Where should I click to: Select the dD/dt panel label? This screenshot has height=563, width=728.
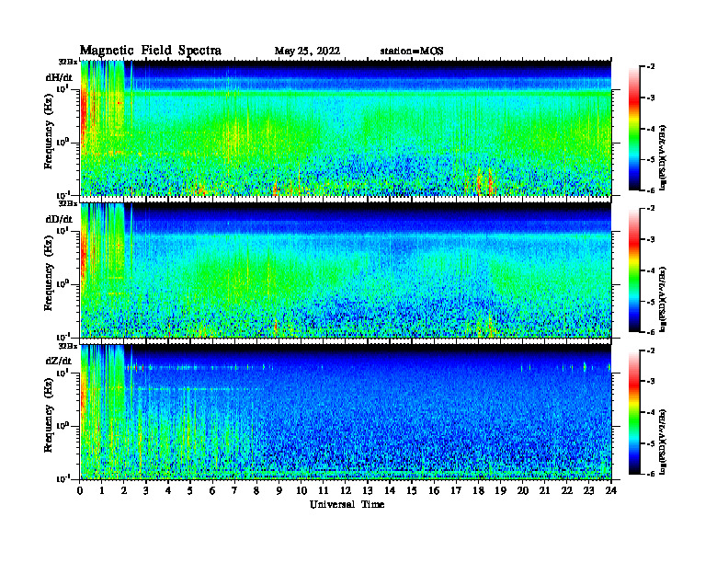click(59, 219)
